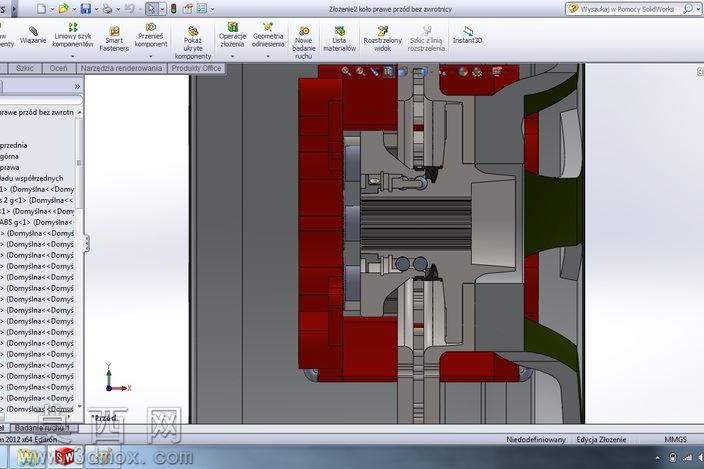This screenshot has width=704, height=469.
Task: Click the New document icon
Action: [41, 9]
